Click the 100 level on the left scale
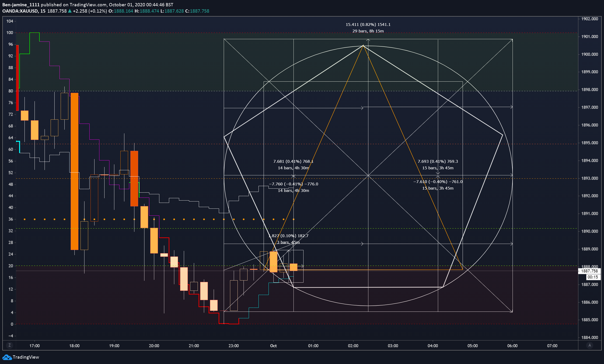This screenshot has width=604, height=364. click(x=10, y=33)
